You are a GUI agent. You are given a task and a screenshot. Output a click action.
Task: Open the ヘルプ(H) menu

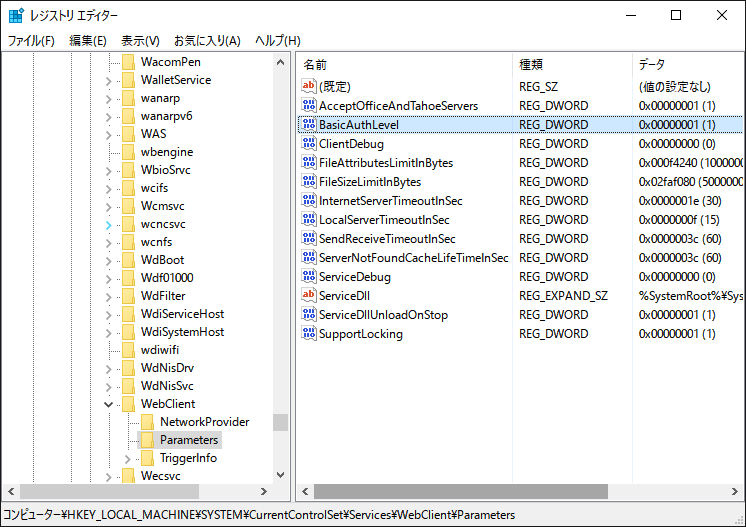pos(278,40)
